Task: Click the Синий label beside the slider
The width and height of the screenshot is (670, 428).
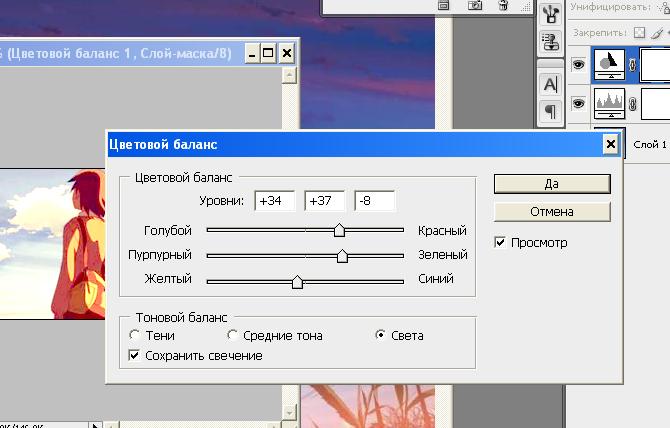Action: point(435,279)
